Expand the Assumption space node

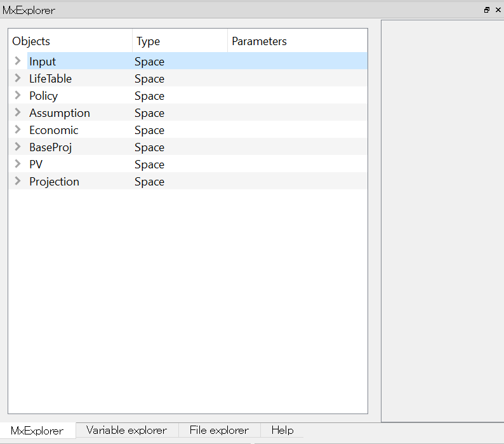(18, 112)
